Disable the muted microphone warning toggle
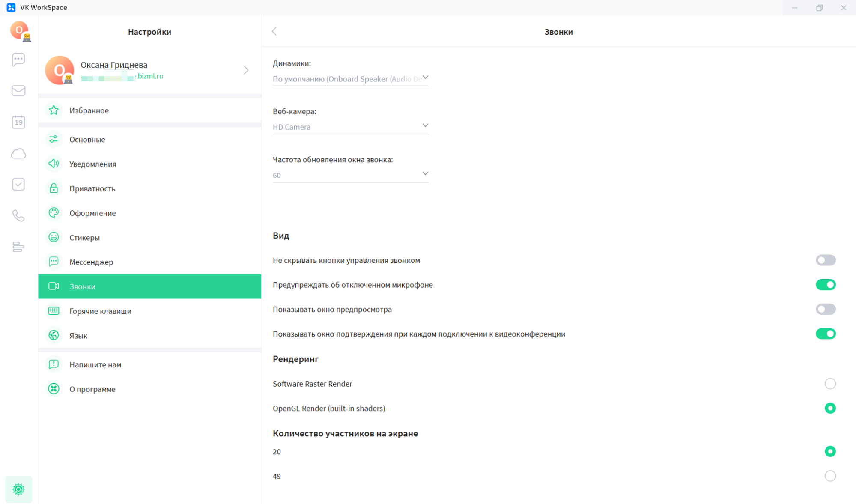 click(825, 285)
